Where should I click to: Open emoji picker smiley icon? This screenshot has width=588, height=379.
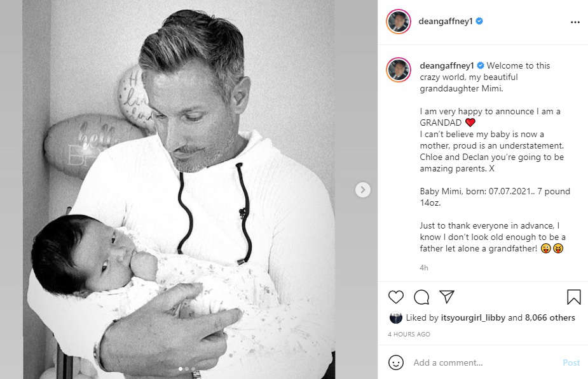[x=395, y=362]
